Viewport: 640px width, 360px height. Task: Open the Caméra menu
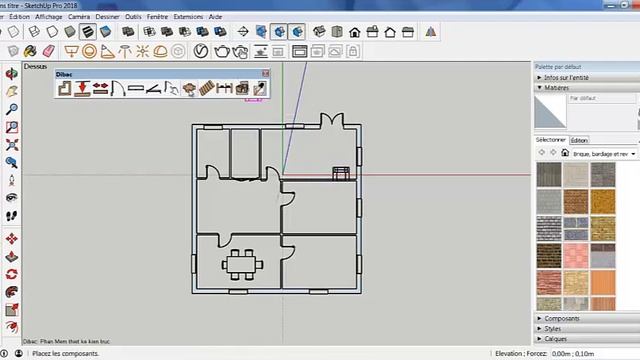[x=79, y=17]
